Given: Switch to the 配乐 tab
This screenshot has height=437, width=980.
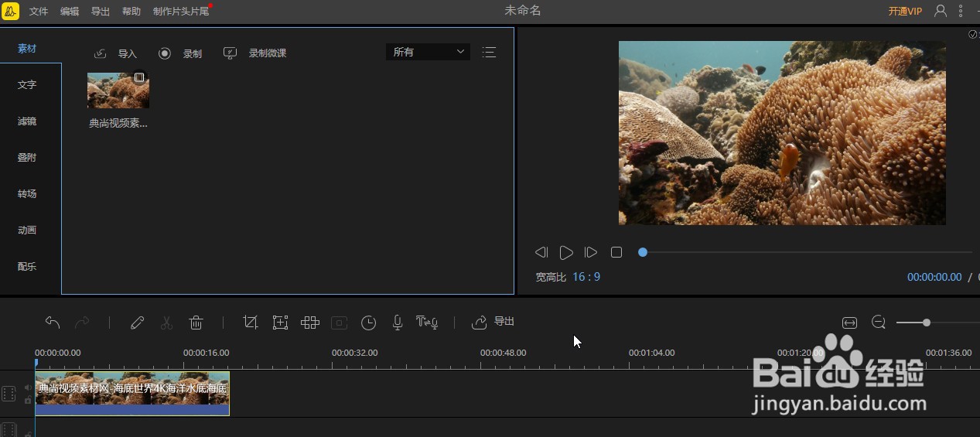Looking at the screenshot, I should (27, 266).
